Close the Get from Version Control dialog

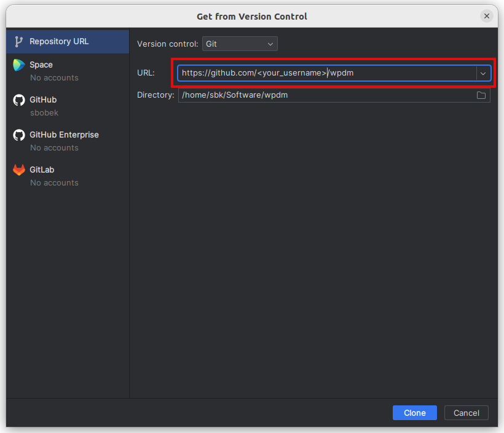pos(487,16)
